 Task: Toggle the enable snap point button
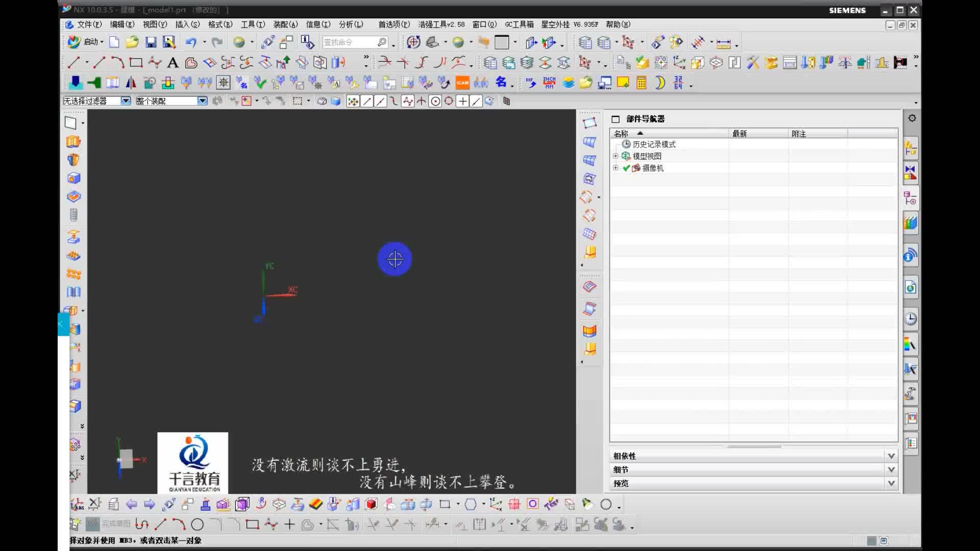point(353,101)
